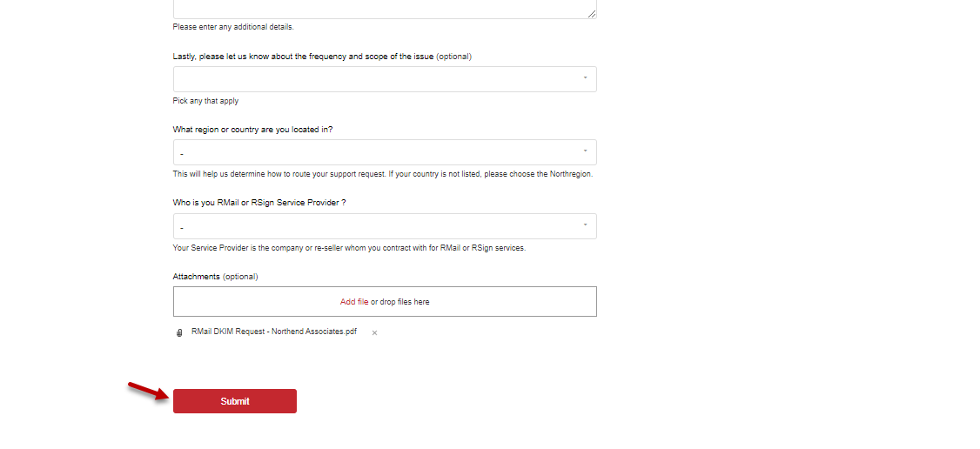980x449 pixels.
Task: Select the dash value in Service Provider field
Action: pos(181,228)
